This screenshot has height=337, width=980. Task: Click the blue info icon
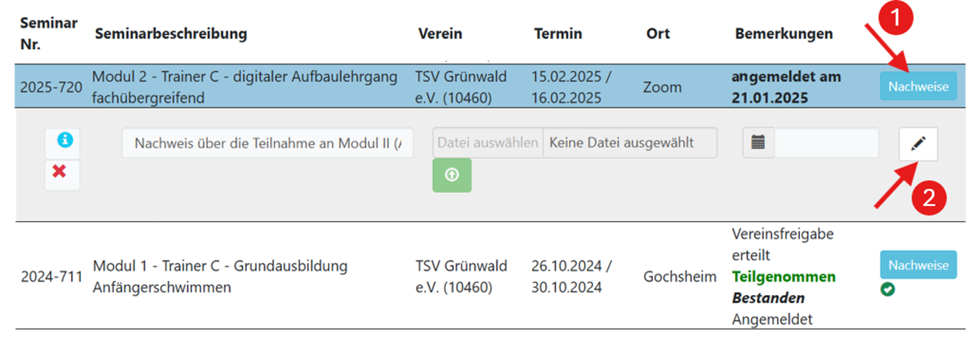62,141
